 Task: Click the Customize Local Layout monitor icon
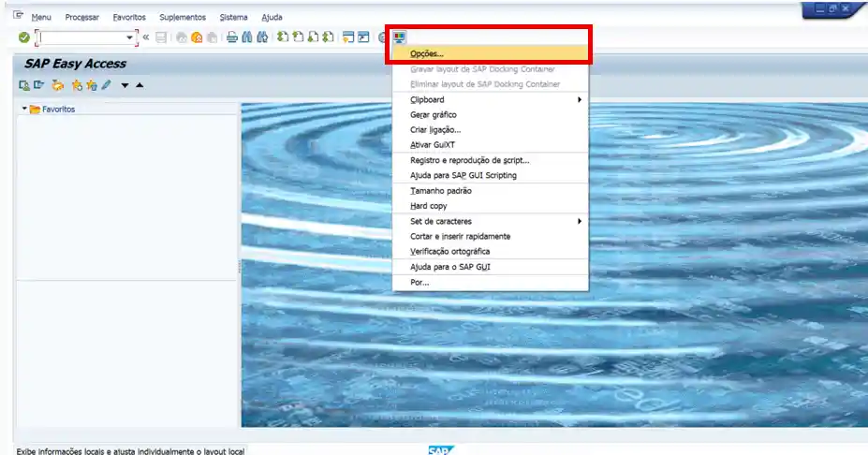[399, 37]
